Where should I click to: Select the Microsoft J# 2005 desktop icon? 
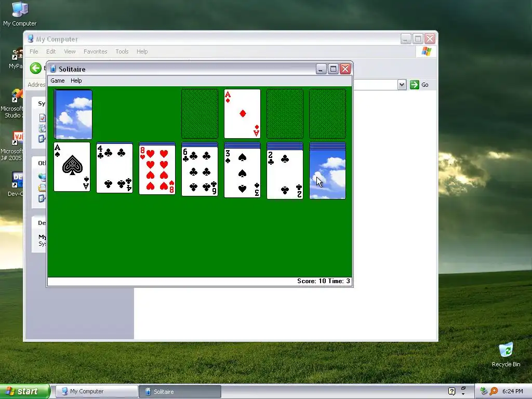[12, 146]
